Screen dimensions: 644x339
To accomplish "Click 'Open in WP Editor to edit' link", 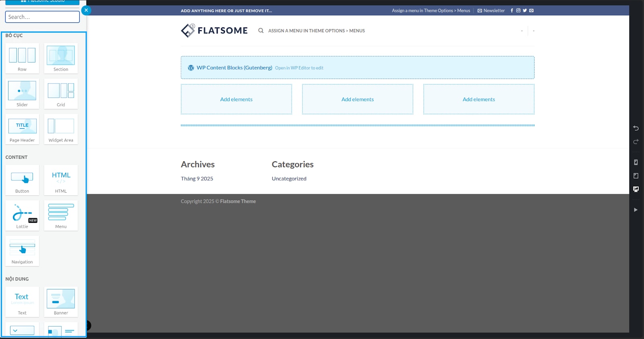I will pyautogui.click(x=299, y=68).
